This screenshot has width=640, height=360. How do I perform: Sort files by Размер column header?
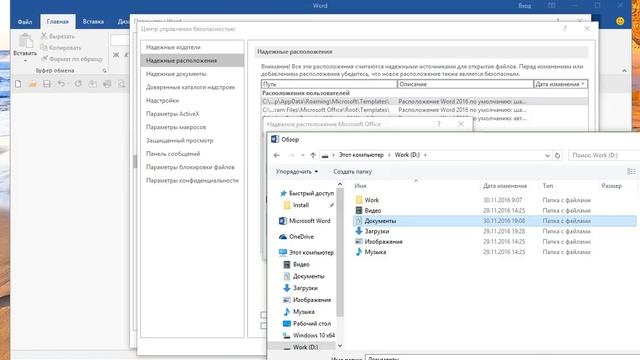[611, 186]
